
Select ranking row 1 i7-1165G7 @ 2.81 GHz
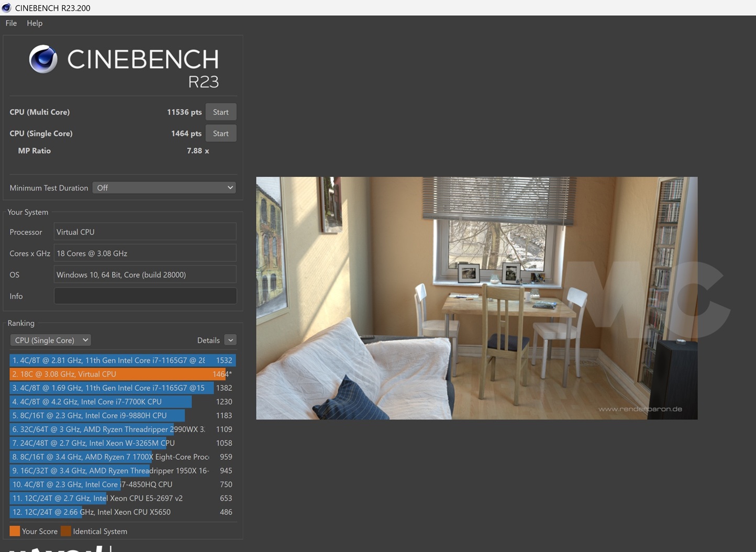click(x=123, y=360)
